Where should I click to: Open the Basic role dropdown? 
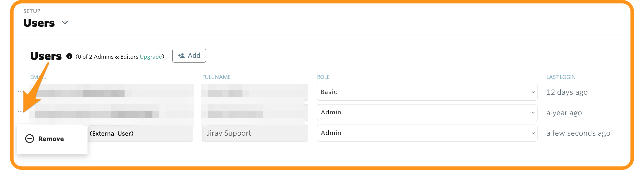click(427, 92)
